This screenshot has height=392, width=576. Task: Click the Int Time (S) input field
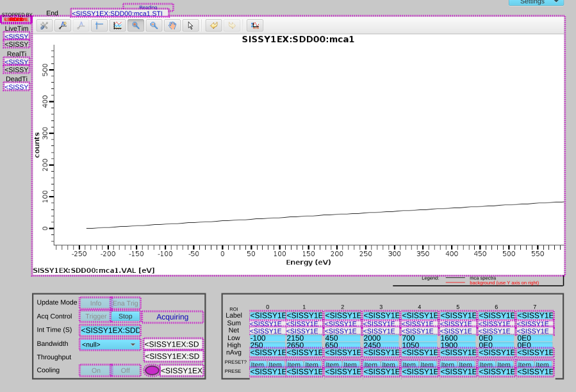(110, 331)
